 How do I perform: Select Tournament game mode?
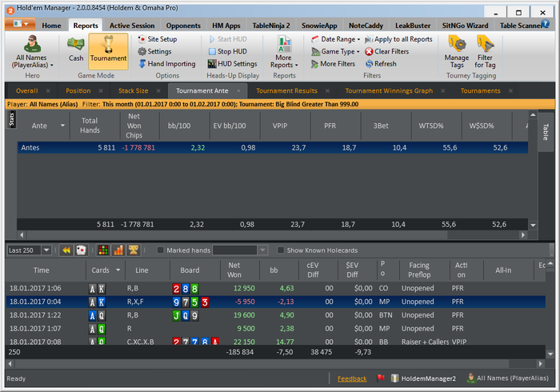[108, 51]
